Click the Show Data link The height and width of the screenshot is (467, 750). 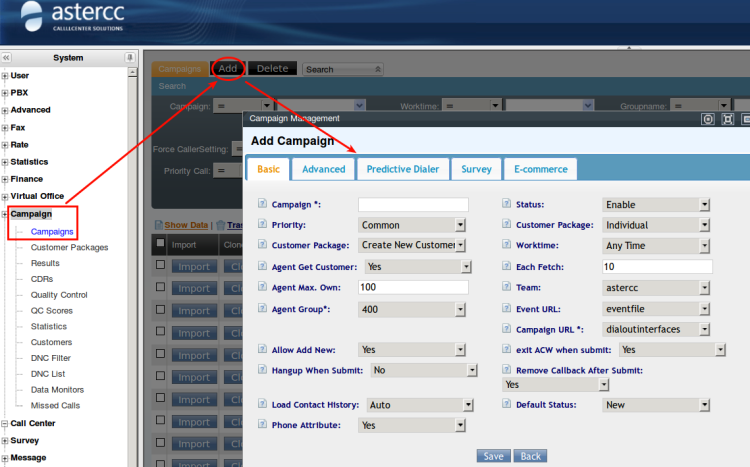pyautogui.click(x=186, y=225)
